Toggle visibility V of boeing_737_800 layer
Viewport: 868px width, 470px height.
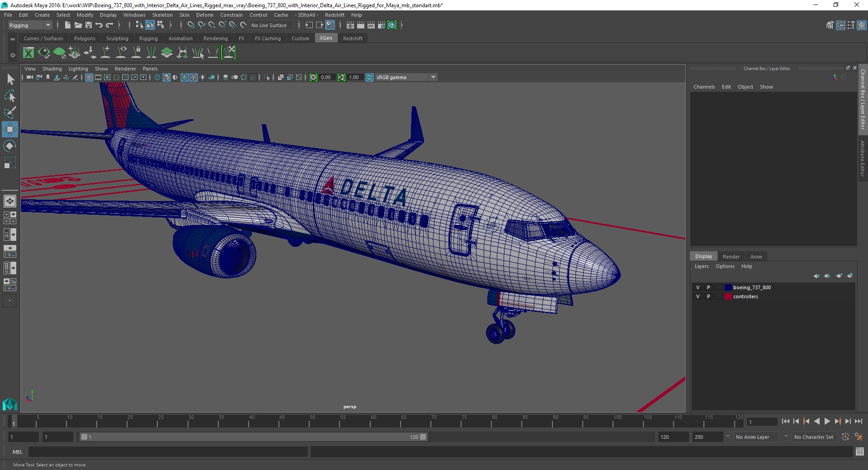pos(698,287)
